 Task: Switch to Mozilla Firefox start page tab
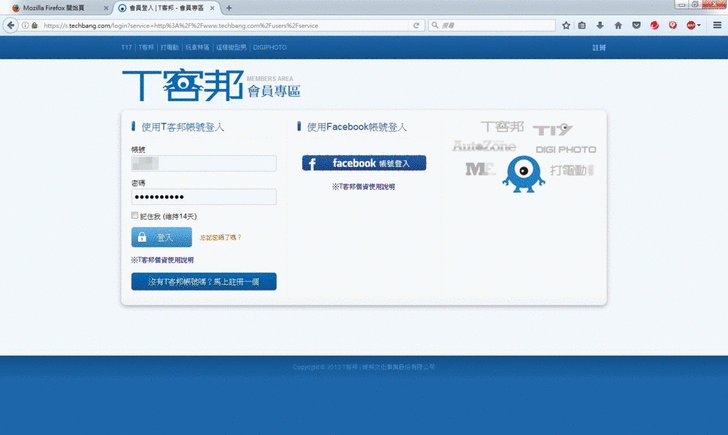pos(54,8)
